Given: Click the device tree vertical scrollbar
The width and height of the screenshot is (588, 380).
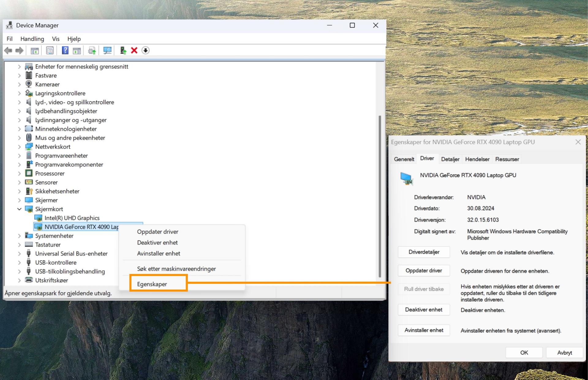Looking at the screenshot, I should tap(380, 196).
